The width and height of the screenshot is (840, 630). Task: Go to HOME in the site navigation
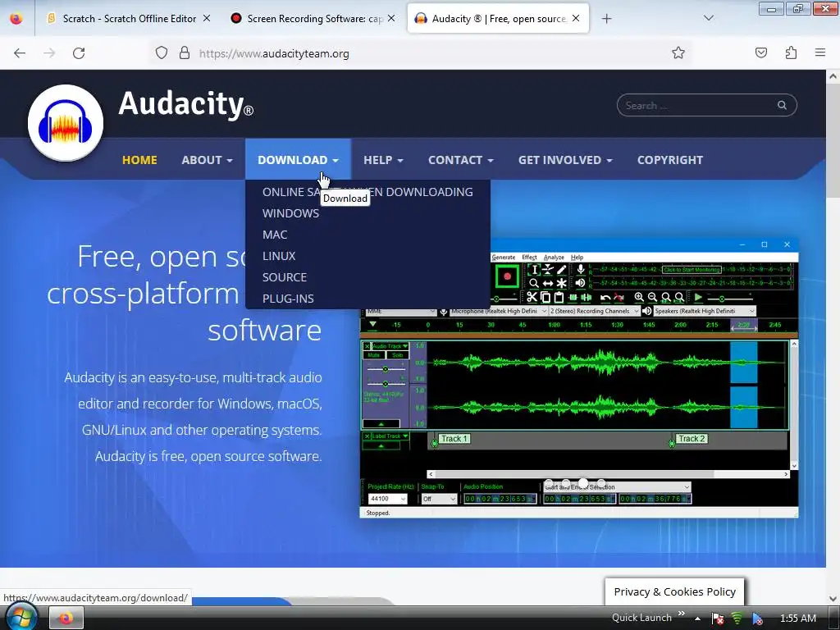pos(139,160)
